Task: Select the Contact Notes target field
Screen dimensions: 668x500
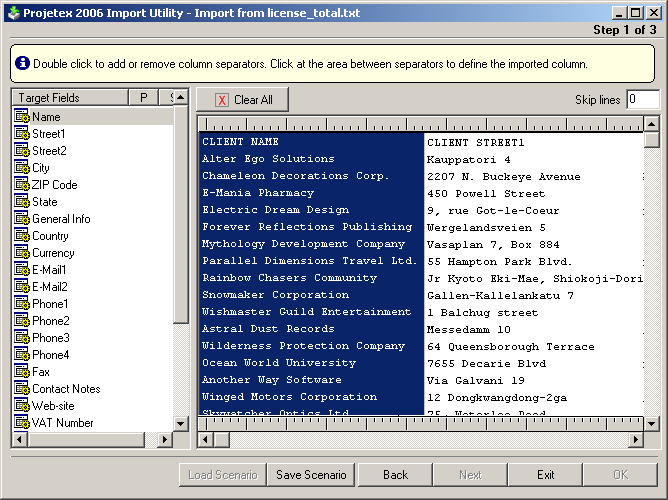Action: tap(66, 389)
